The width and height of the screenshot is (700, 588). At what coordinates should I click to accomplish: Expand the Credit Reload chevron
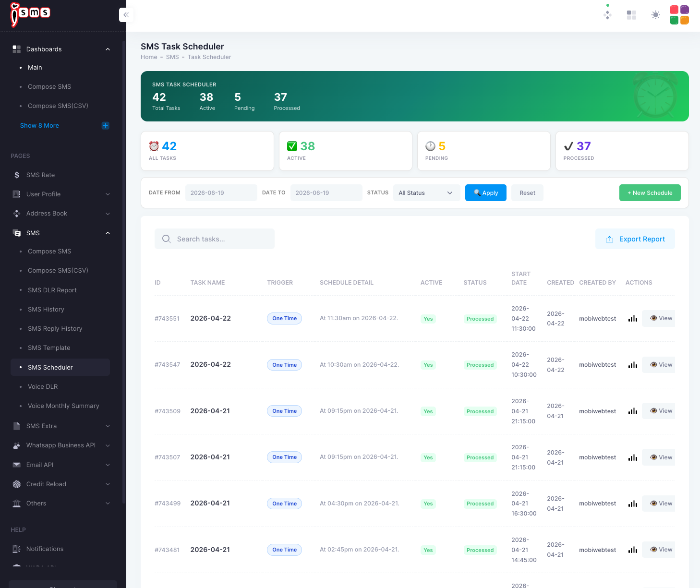tap(108, 484)
